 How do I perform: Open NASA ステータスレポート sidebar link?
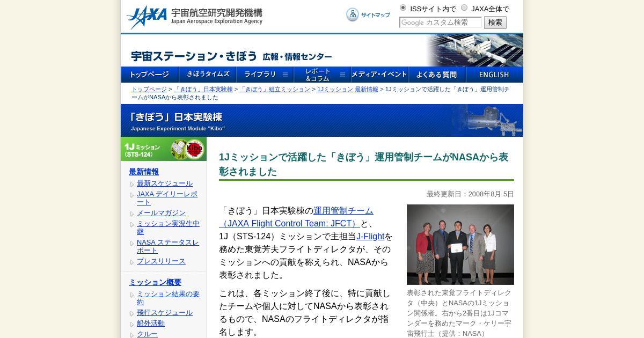click(x=168, y=246)
